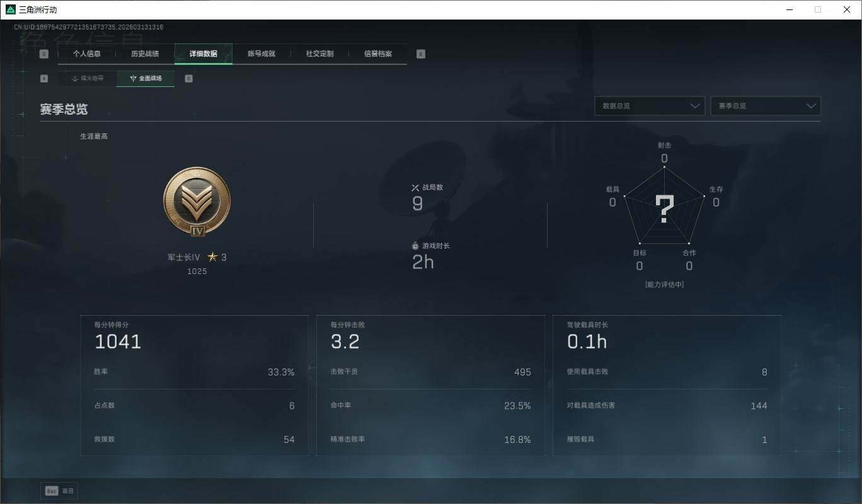Click the 生涯最高 label
The width and height of the screenshot is (862, 504).
[x=94, y=136]
